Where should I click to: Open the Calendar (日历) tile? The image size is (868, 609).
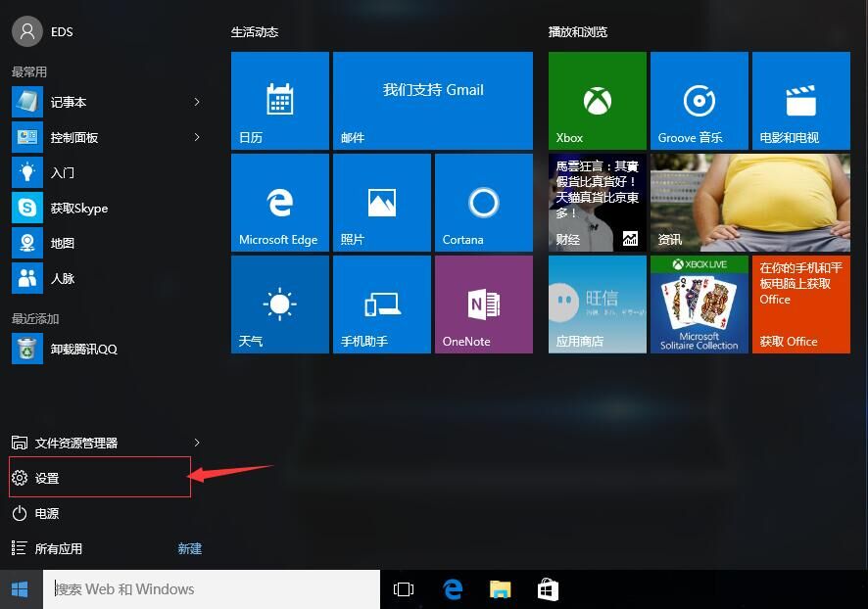pyautogui.click(x=280, y=101)
